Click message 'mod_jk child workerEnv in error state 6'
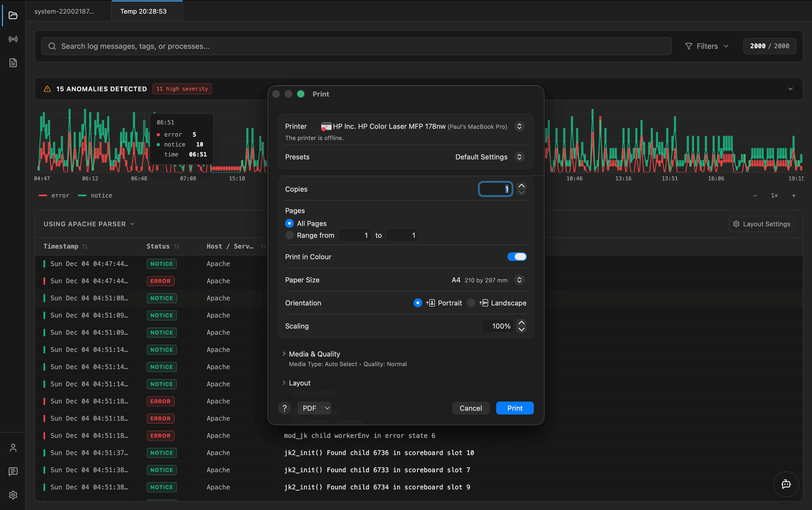Image resolution: width=812 pixels, height=510 pixels. tap(359, 436)
